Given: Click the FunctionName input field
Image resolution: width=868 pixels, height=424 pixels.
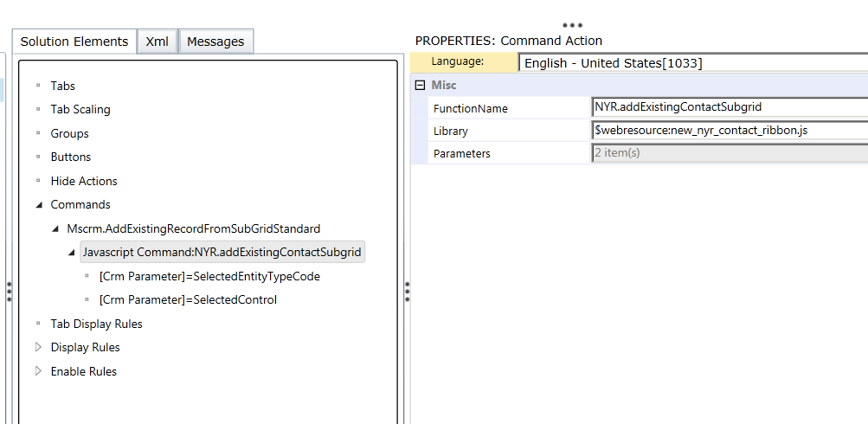Looking at the screenshot, I should point(727,107).
